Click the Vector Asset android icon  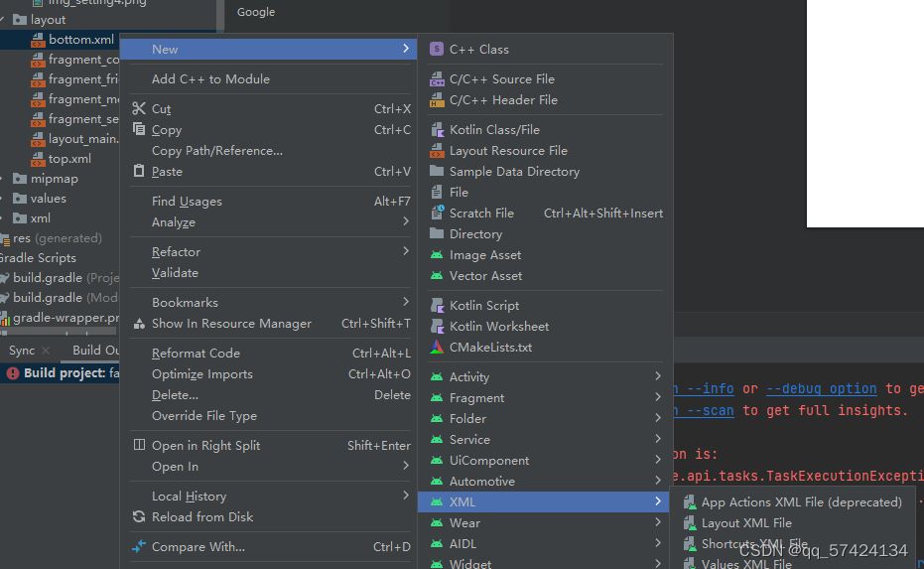[x=437, y=276]
